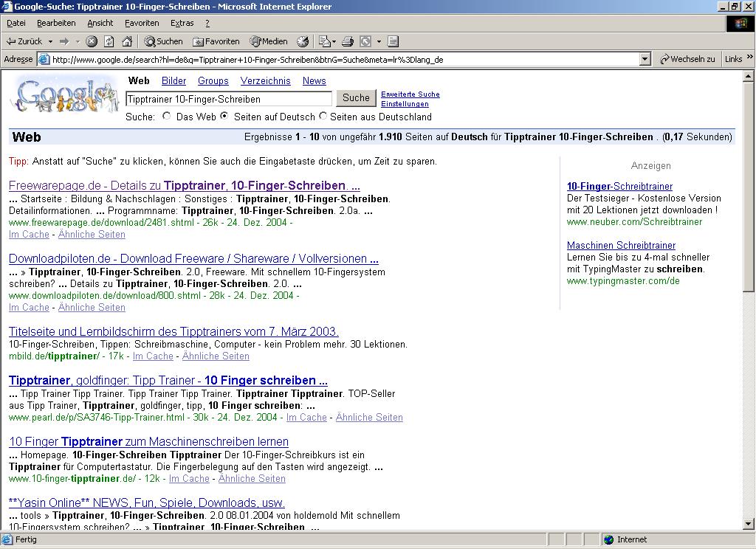
Task: Click the Stop loading icon in toolbar
Action: pos(92,41)
